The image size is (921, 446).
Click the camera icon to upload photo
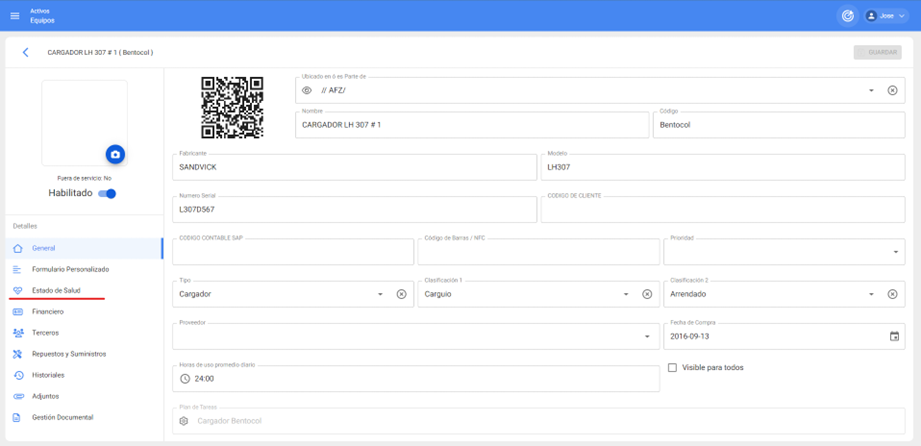pyautogui.click(x=116, y=154)
